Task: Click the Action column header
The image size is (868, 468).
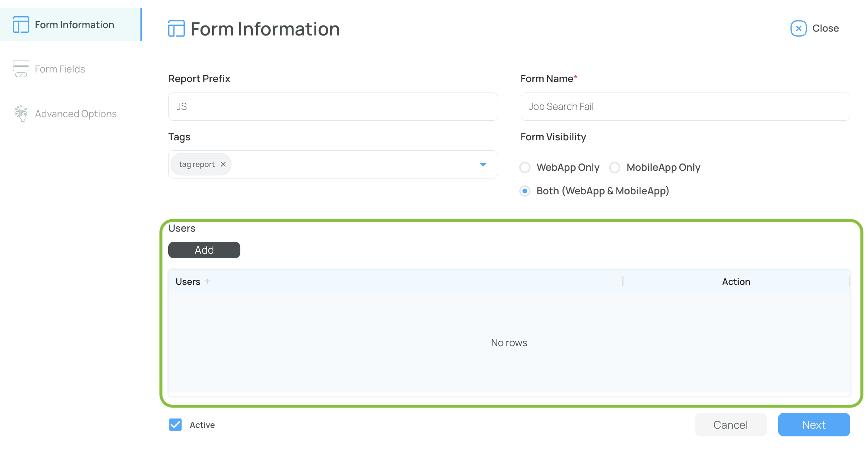Action: pyautogui.click(x=736, y=282)
